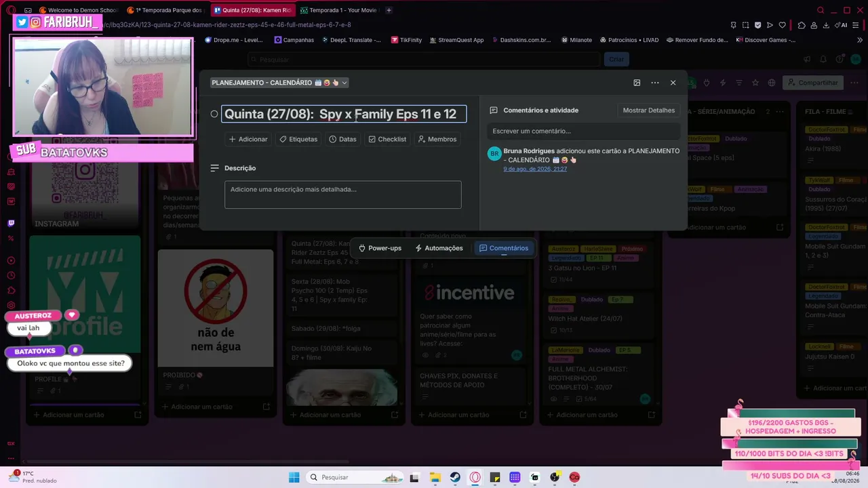This screenshot has width=868, height=488.
Task: Open the Windows Start menu
Action: [x=294, y=477]
